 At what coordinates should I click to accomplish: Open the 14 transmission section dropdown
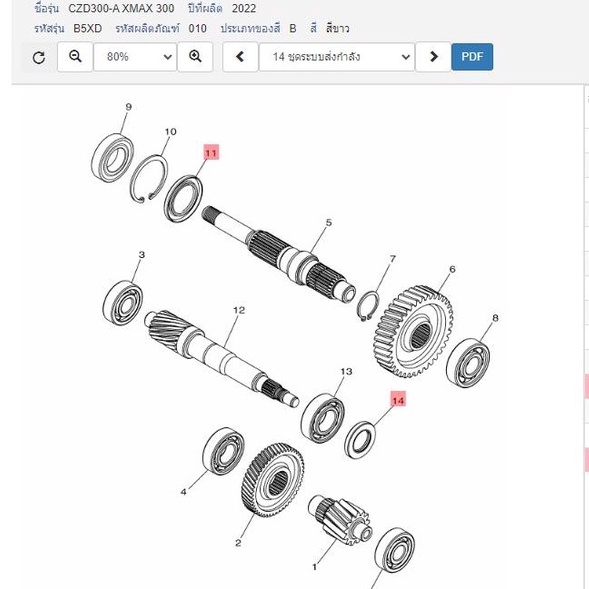point(337,57)
